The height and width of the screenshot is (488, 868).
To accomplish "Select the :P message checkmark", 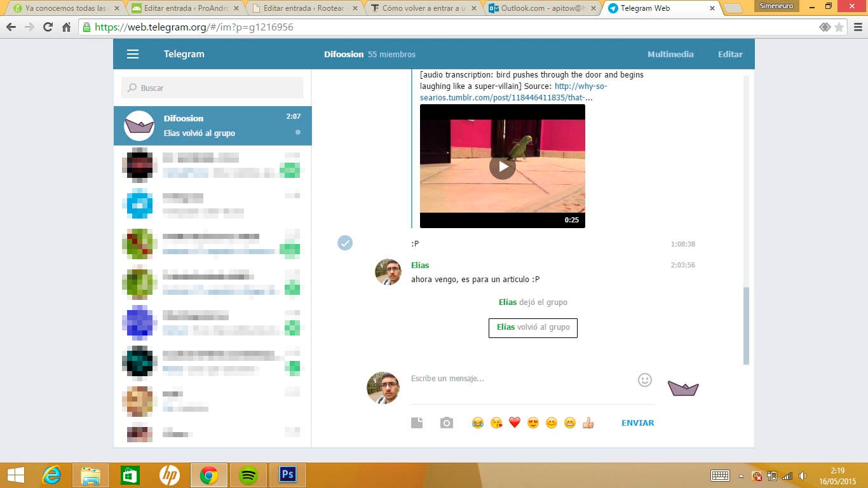I will click(x=345, y=243).
